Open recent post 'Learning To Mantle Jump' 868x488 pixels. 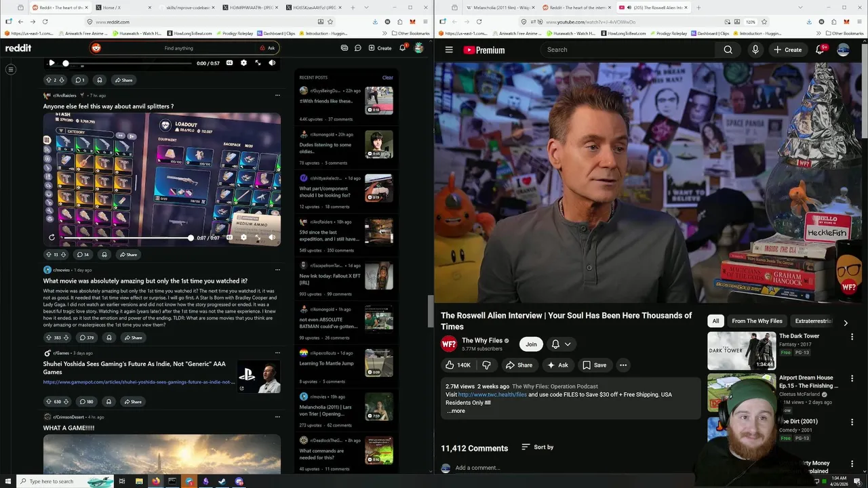[327, 363]
